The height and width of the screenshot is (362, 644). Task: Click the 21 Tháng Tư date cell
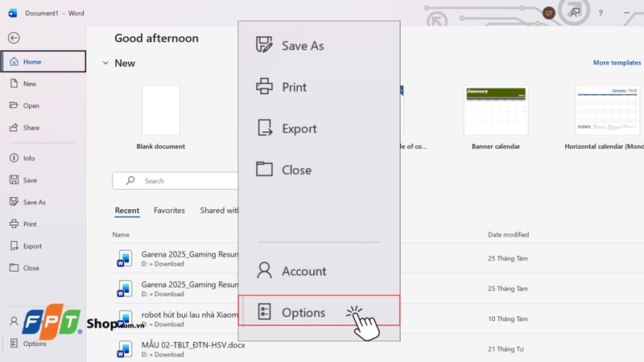[x=506, y=349]
